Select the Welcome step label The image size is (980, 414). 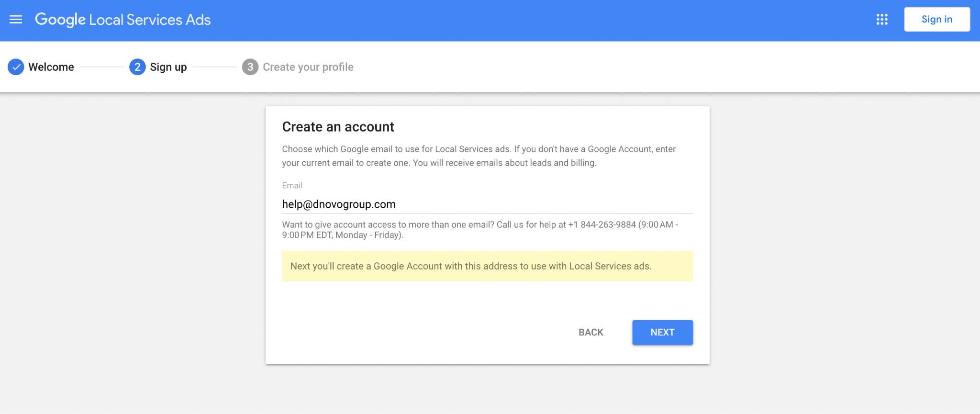(x=51, y=67)
